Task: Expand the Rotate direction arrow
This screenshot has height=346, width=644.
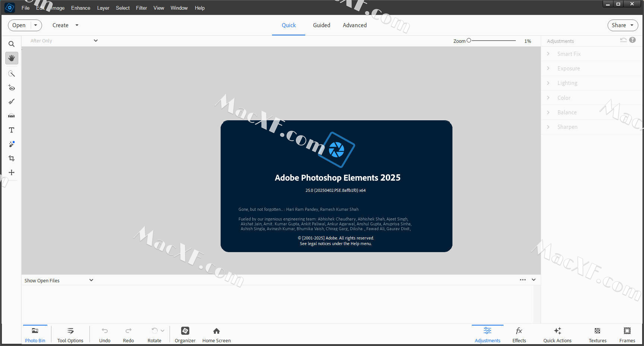Action: coord(162,330)
